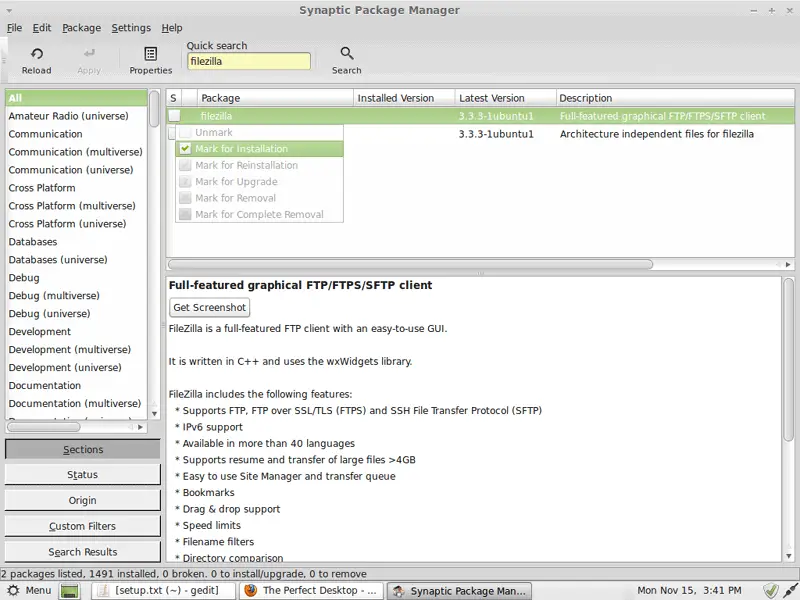Image resolution: width=800 pixels, height=600 pixels.
Task: Select the Development (universe) section
Action: click(x=77, y=367)
